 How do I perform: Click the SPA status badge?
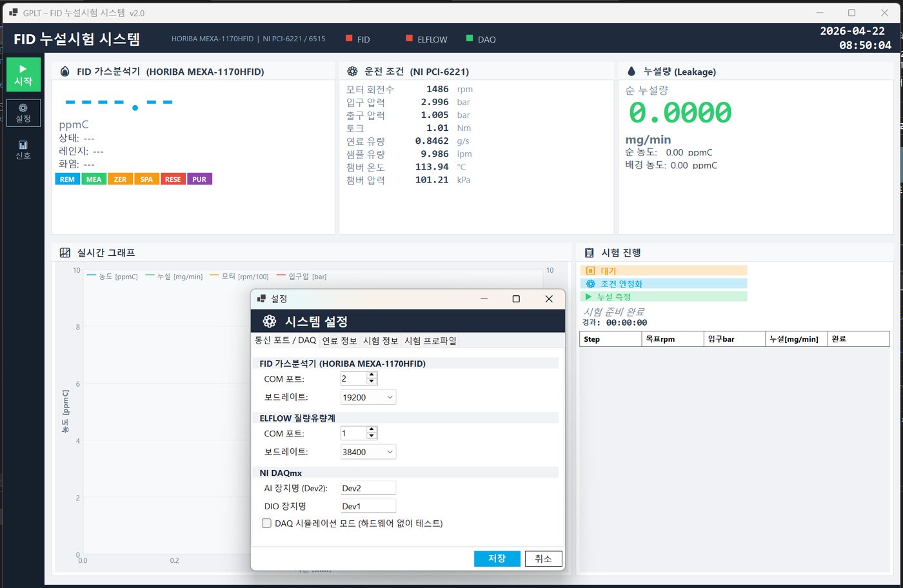pyautogui.click(x=147, y=179)
